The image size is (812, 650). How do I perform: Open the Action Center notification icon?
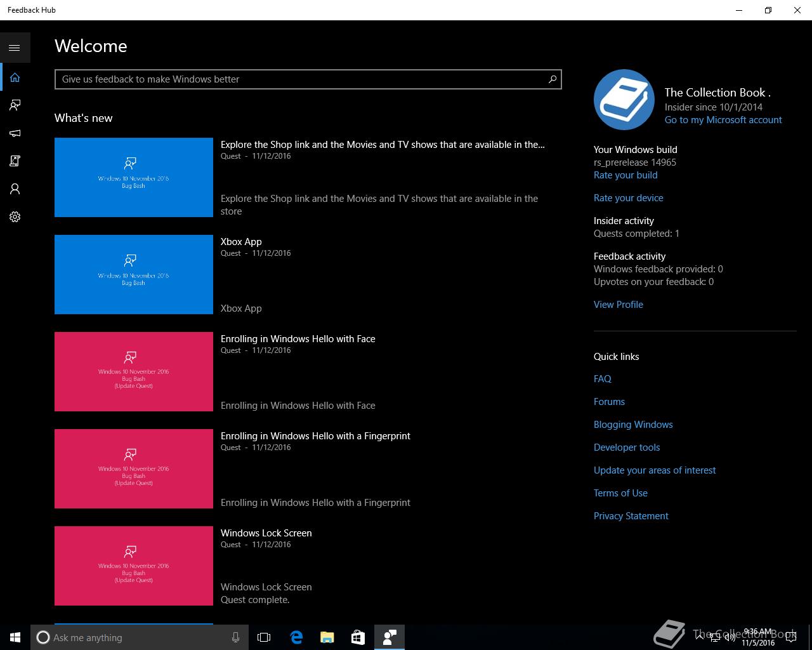click(790, 637)
